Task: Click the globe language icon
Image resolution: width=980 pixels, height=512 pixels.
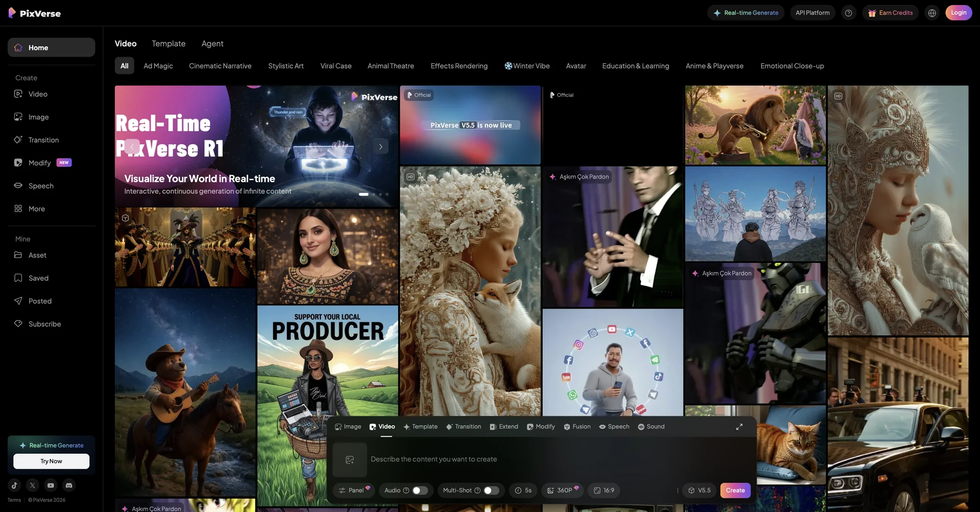Action: 932,13
